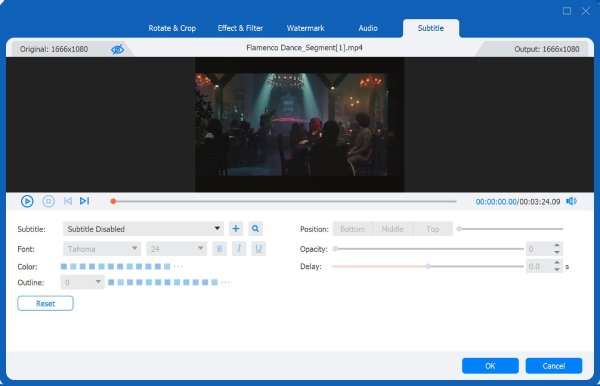Jump to previous frame

(68, 201)
